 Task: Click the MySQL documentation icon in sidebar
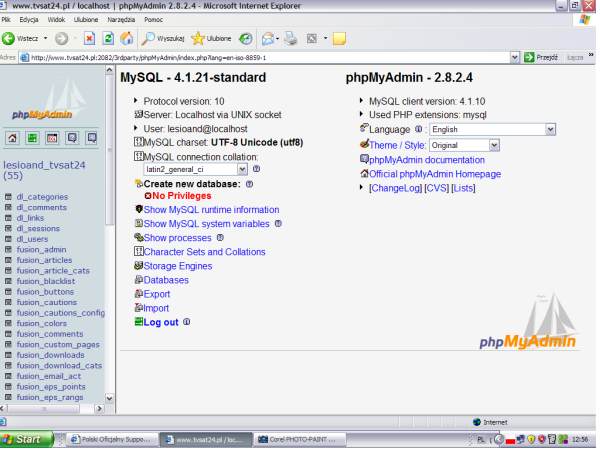(92, 138)
